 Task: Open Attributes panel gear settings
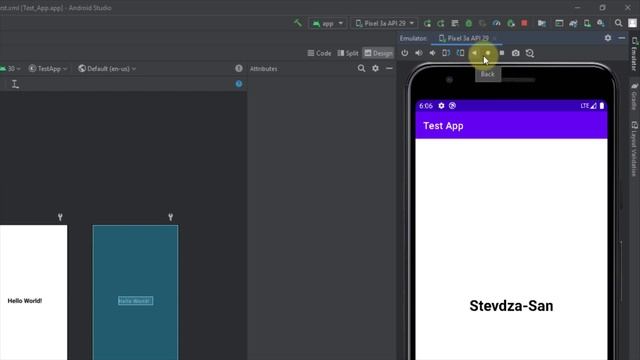(x=375, y=69)
